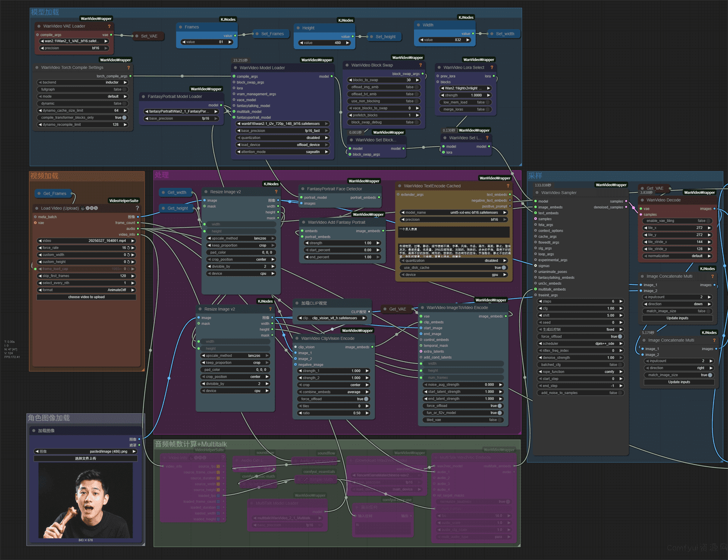Open the quantization dropdown in Model Loader
The width and height of the screenshot is (728, 560).
pos(283,138)
